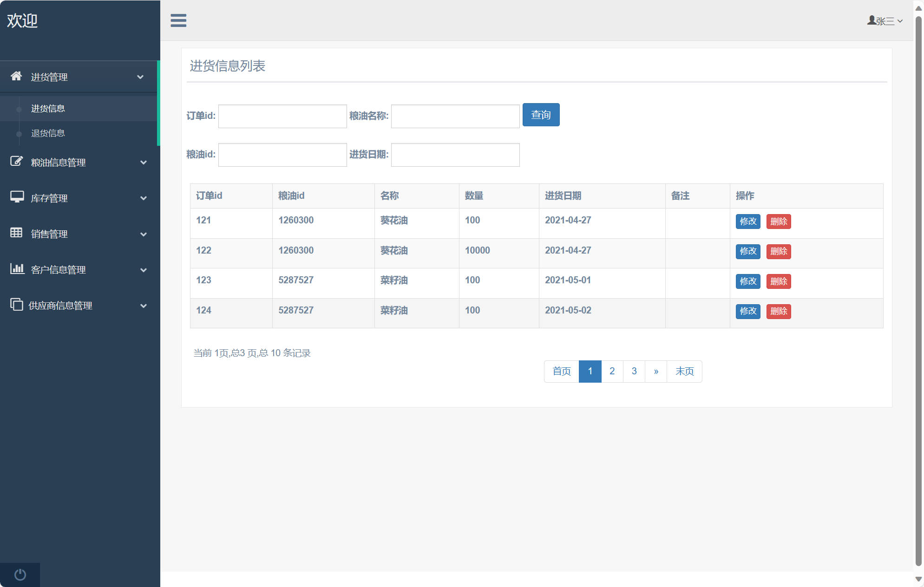Go to page 2 in pagination
The width and height of the screenshot is (924, 587).
(x=612, y=372)
